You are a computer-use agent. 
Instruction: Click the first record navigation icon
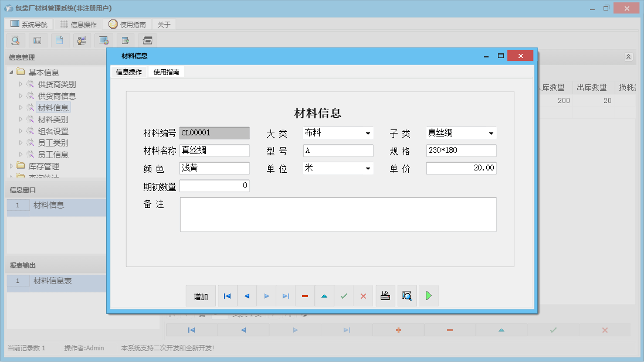tap(227, 296)
